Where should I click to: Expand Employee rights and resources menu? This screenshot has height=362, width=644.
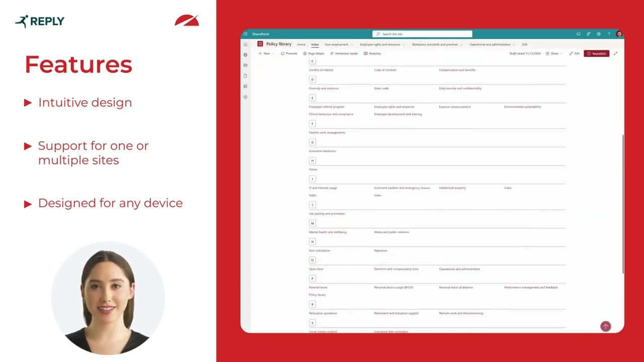coord(382,44)
